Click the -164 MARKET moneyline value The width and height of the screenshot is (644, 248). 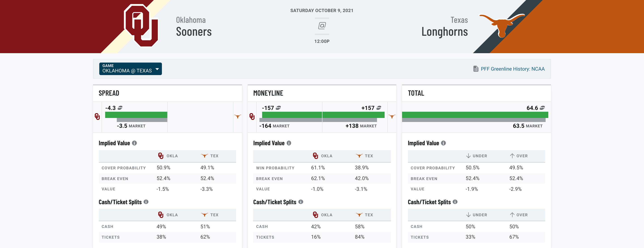[275, 126]
